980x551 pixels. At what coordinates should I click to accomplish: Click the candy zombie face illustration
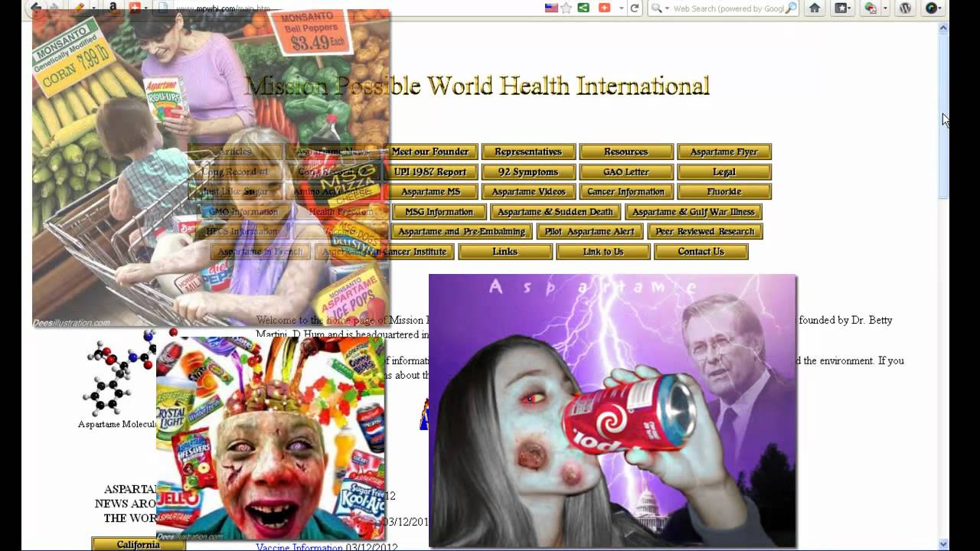(x=271, y=438)
